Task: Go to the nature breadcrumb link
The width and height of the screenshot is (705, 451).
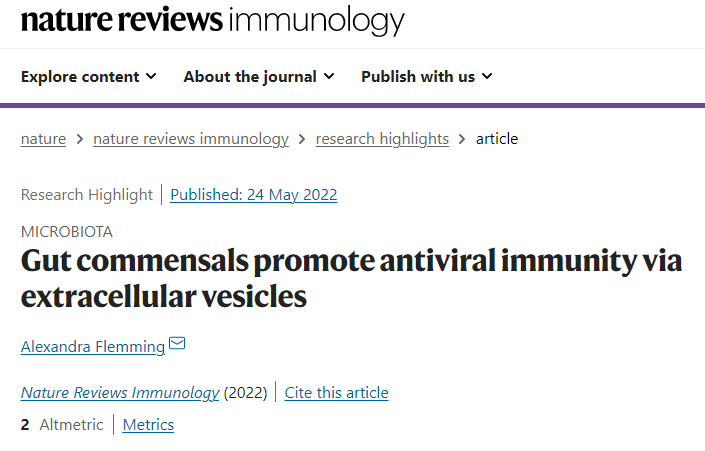Action: point(43,139)
